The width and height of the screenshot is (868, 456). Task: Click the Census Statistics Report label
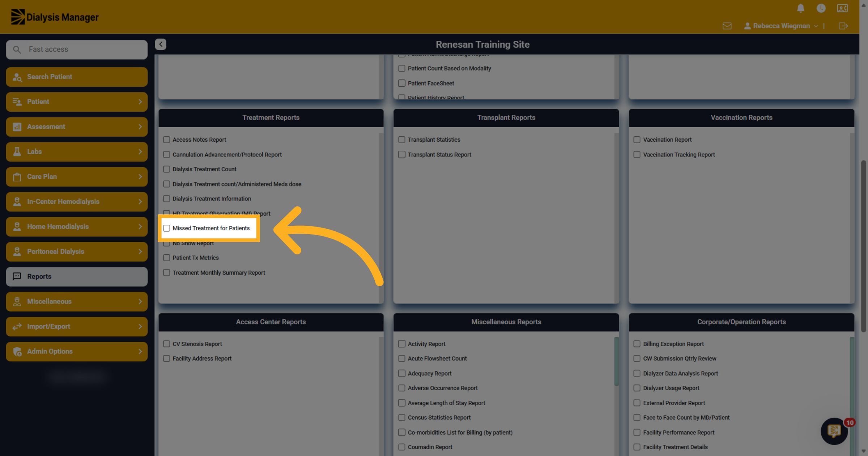(x=439, y=418)
